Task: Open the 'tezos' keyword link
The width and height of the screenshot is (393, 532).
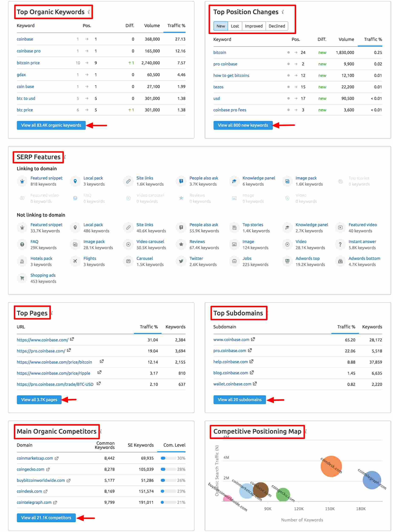Action: [218, 87]
